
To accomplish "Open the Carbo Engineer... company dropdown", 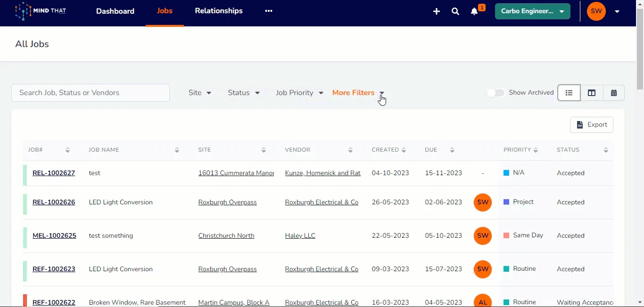I will point(533,11).
